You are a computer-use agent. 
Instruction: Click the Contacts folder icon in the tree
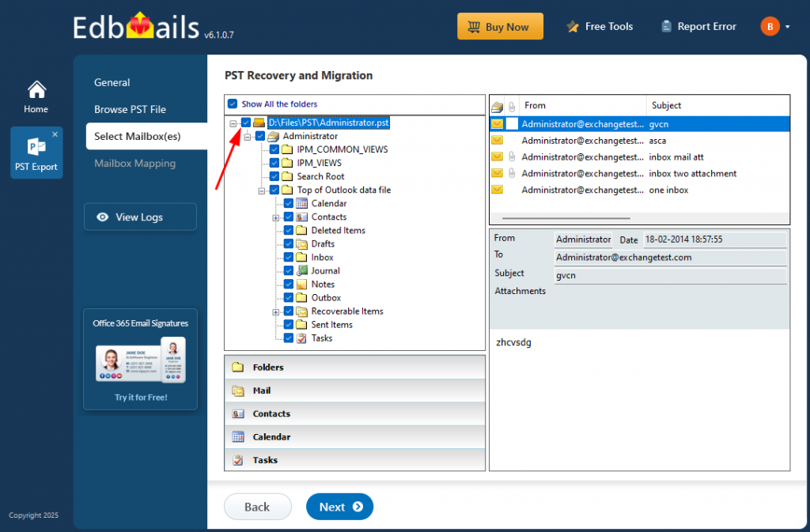301,217
